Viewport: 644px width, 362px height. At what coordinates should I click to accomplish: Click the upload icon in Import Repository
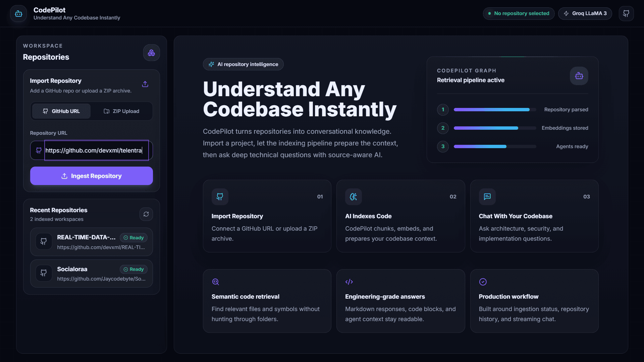tap(145, 84)
